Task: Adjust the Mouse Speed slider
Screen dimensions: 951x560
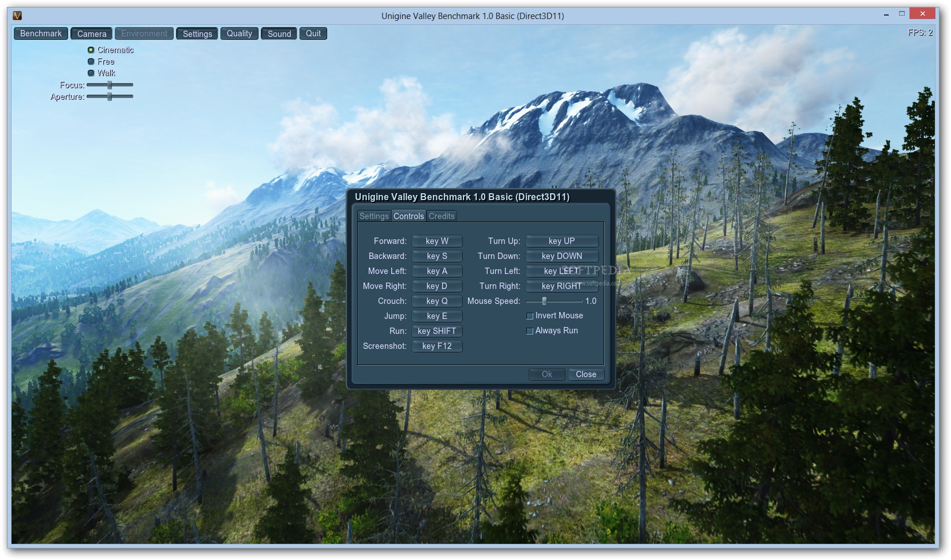Action: pos(554,301)
